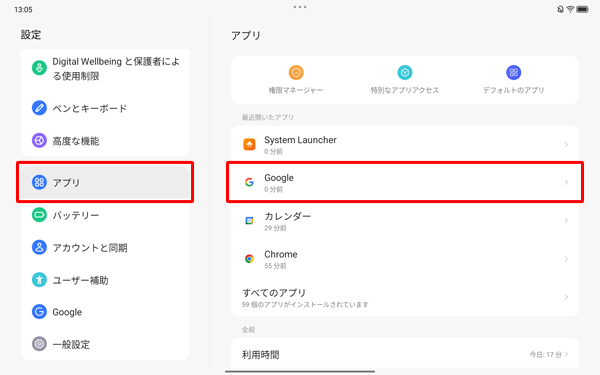Open the 特別なアプリアクセス icon
The width and height of the screenshot is (600, 375).
(x=404, y=72)
